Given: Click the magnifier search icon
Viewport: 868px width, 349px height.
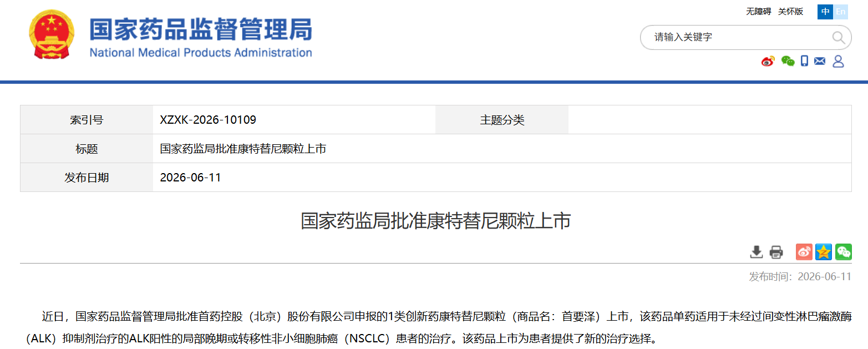Looking at the screenshot, I should (838, 38).
